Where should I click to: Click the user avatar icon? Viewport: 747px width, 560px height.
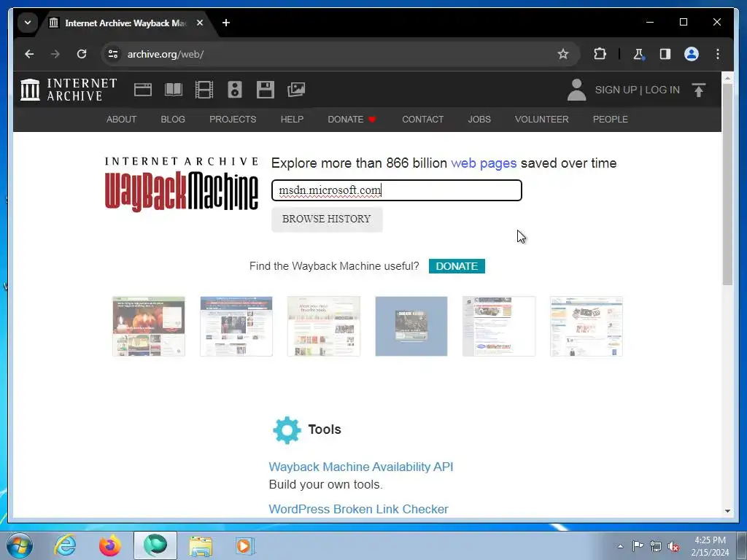[576, 90]
